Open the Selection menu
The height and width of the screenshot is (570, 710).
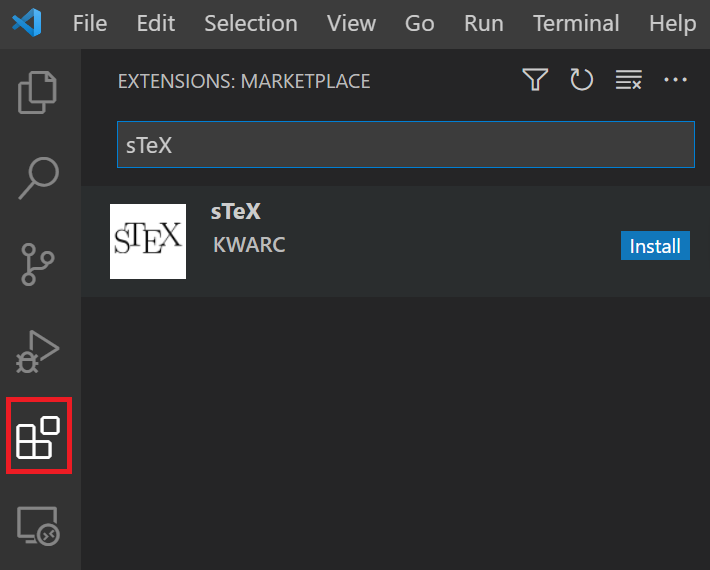point(250,23)
